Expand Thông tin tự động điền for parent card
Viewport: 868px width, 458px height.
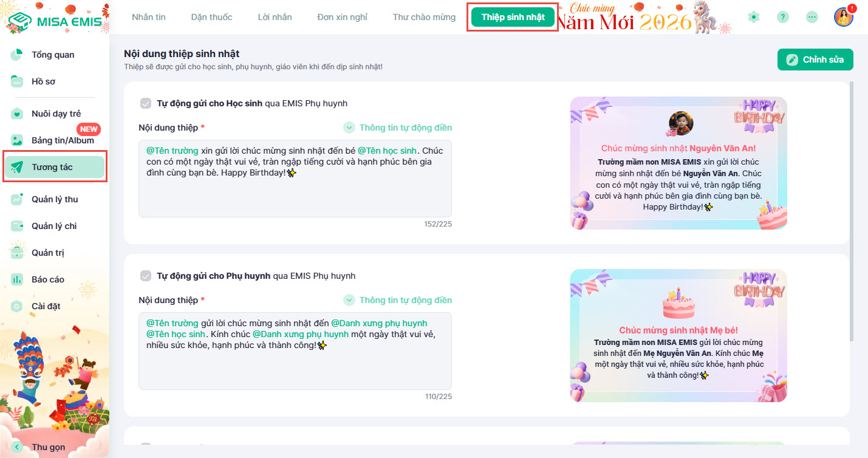coord(398,300)
